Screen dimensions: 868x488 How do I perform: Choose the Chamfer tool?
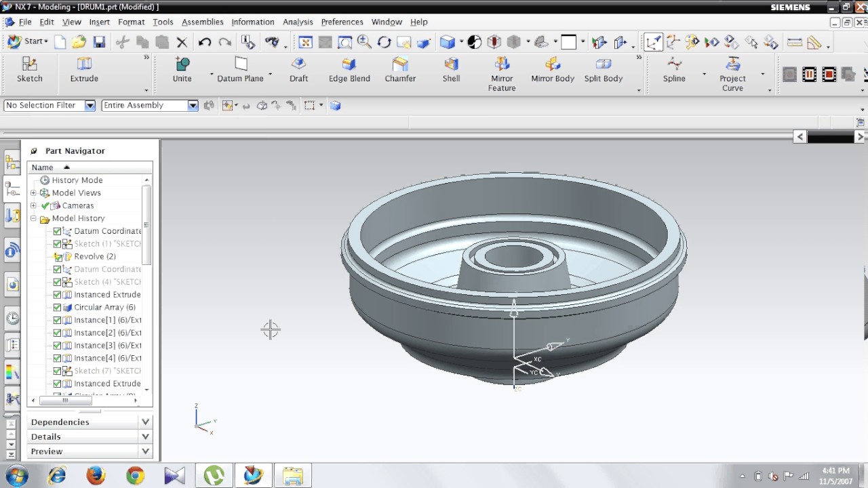[x=400, y=70]
